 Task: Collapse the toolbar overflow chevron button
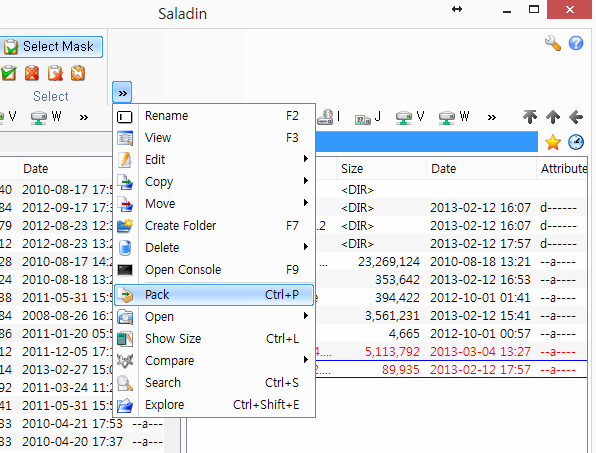(x=122, y=92)
